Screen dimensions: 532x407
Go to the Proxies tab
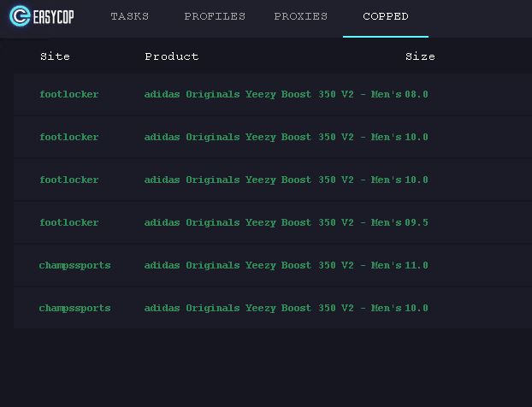[300, 16]
